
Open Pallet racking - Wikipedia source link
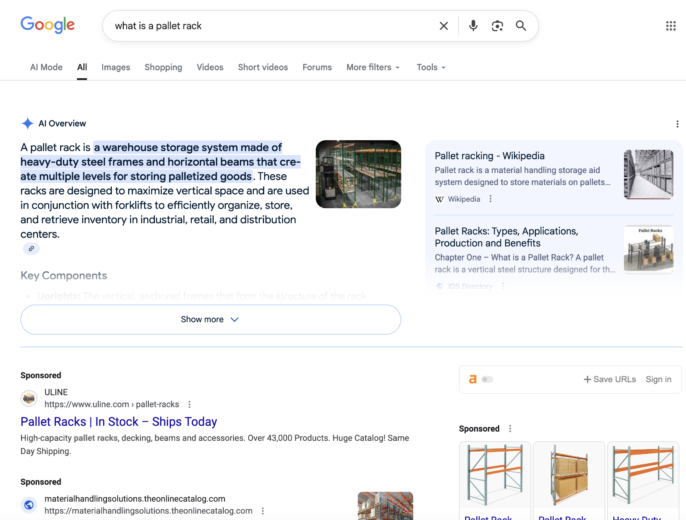pyautogui.click(x=490, y=156)
